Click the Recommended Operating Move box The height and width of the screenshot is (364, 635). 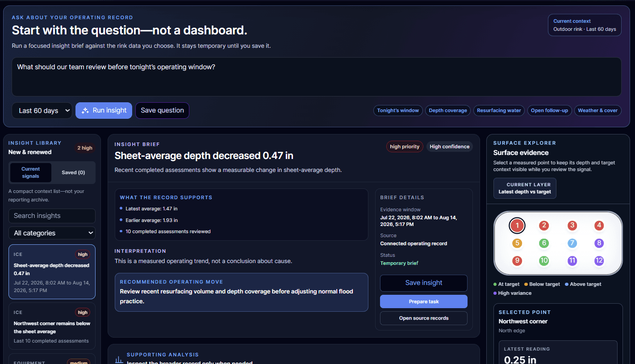click(241, 292)
